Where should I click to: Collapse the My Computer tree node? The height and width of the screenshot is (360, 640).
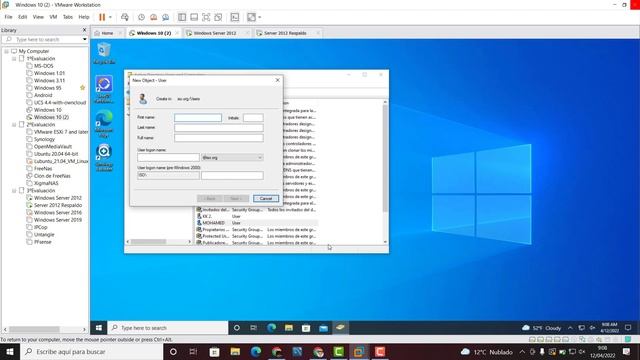tap(7, 51)
